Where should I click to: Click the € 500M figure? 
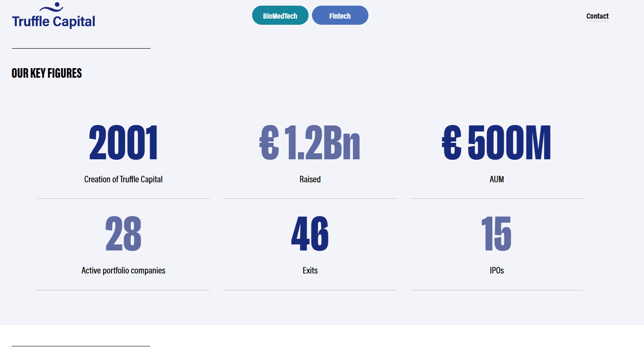pyautogui.click(x=496, y=143)
